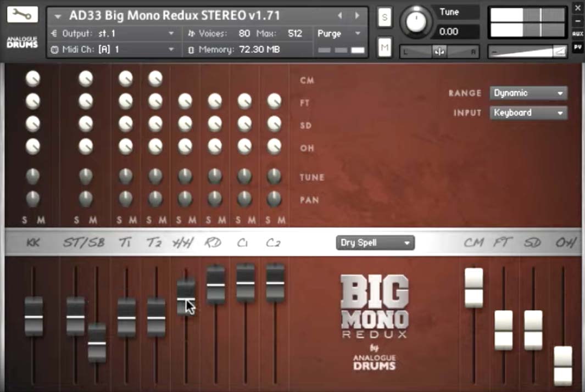Screen dimensions: 585x392
Task: Click the HH channel TUNE knob
Action: [185, 176]
